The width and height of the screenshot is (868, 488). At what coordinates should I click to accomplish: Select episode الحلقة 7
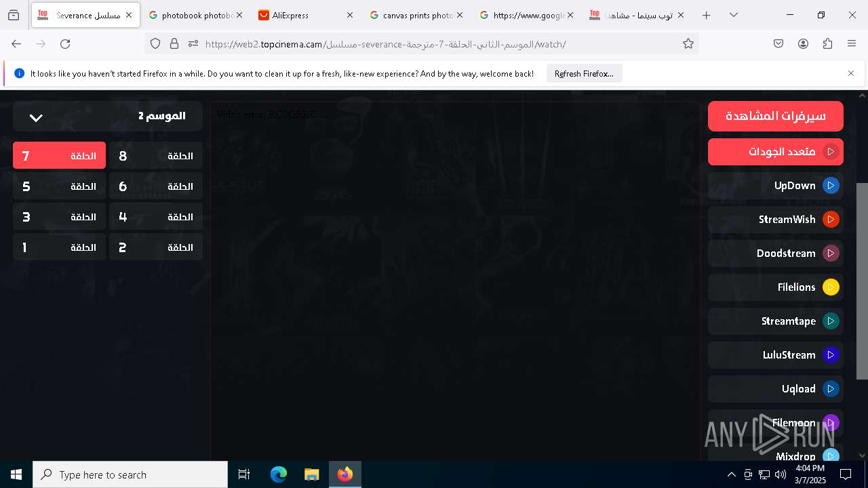click(x=59, y=156)
